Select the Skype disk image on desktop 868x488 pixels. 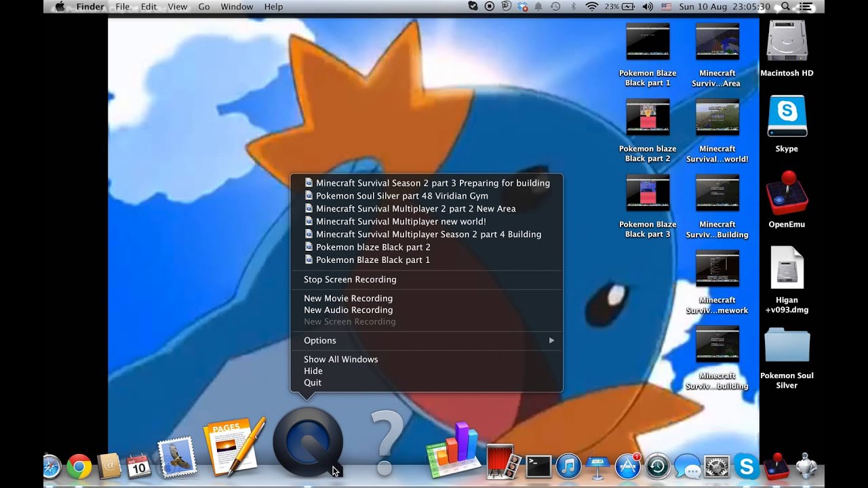point(787,124)
